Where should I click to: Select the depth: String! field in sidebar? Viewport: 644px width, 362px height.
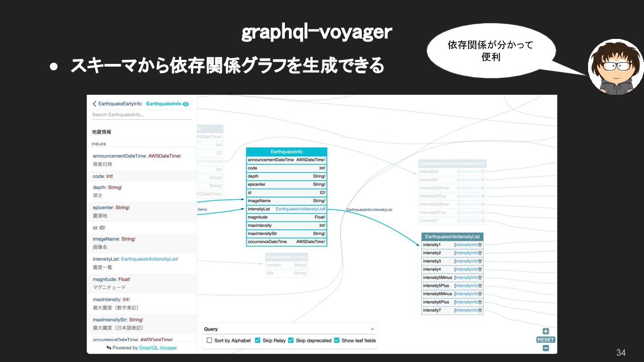[141, 191]
